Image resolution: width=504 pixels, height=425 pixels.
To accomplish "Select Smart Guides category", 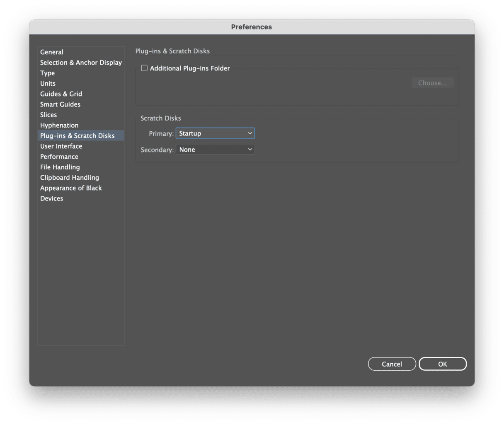I will 81,104.
